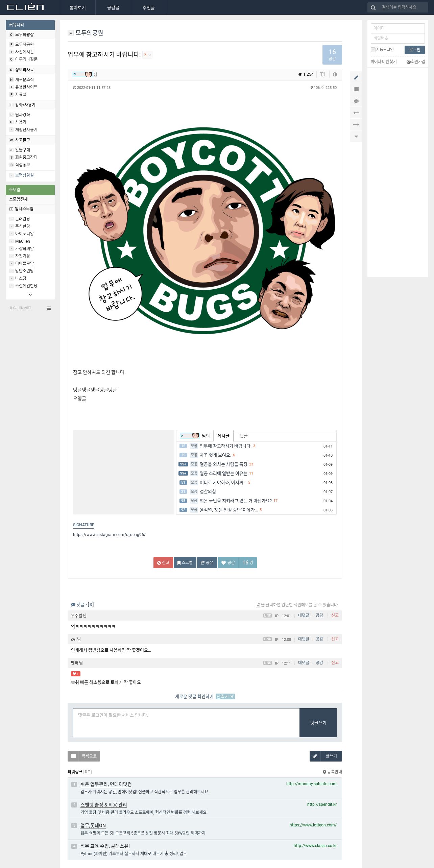The image size is (434, 868).
Task: Open 스팬딧 출장 & 비용 관리 ad link
Action: (104, 805)
